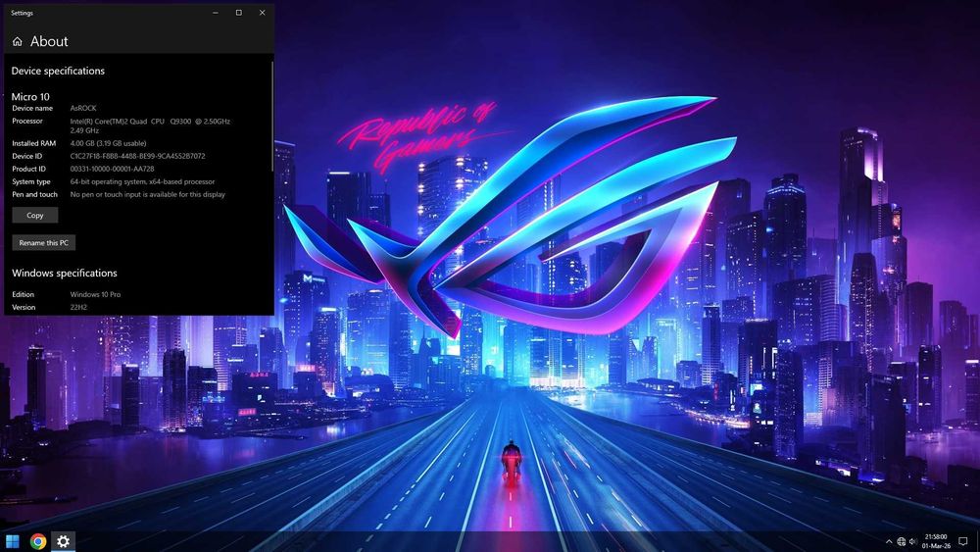Viewport: 980px width, 552px height.
Task: Open the taskbar clock showing 21:58:00
Action: (x=936, y=541)
